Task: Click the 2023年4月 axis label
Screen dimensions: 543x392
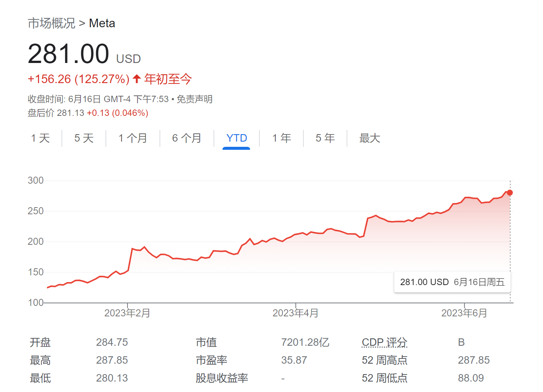Action: coord(296,313)
